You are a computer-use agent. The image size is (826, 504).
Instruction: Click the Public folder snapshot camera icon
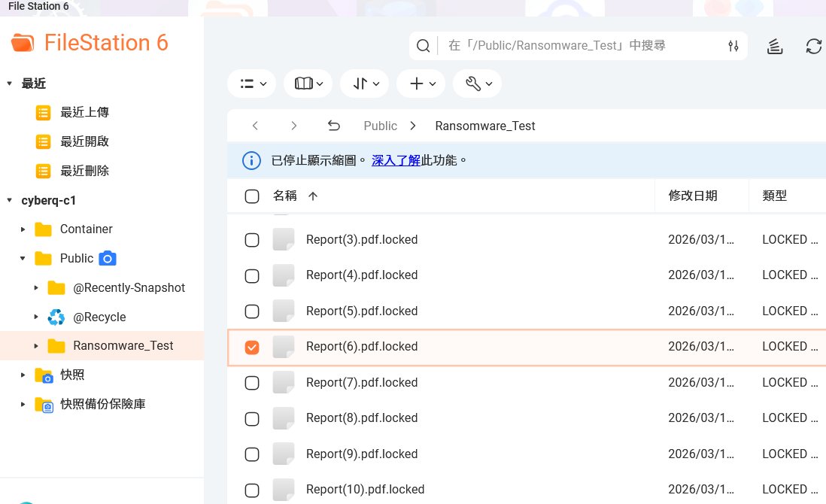tap(108, 259)
